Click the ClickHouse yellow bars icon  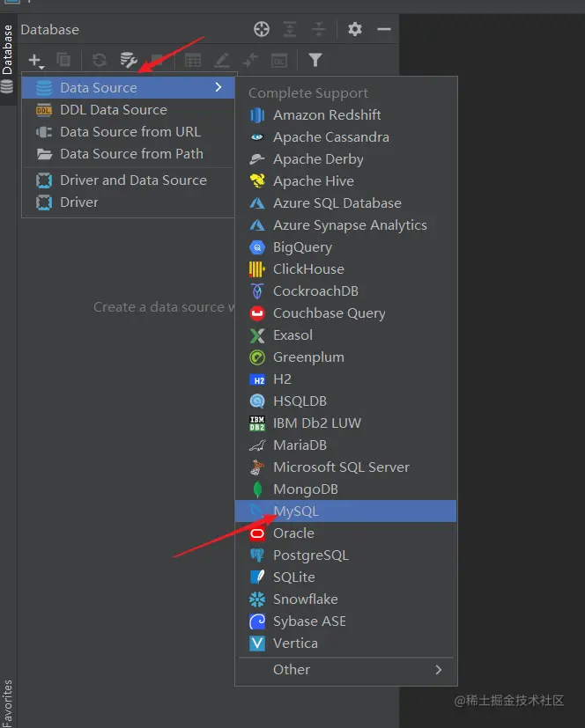(x=257, y=269)
